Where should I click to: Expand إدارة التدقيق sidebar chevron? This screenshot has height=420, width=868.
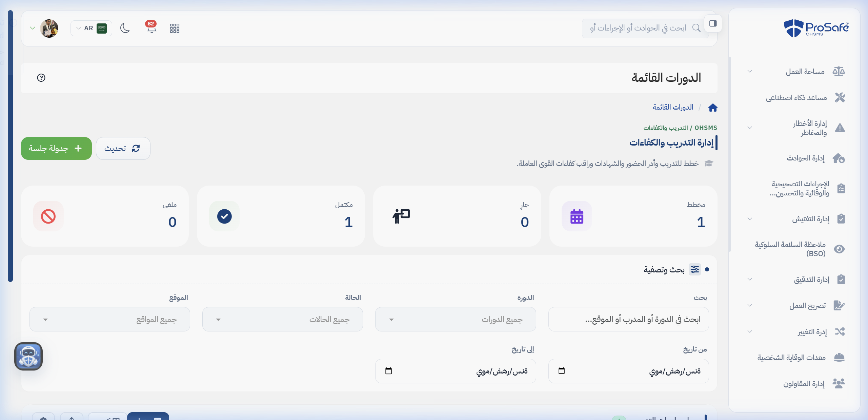click(750, 279)
